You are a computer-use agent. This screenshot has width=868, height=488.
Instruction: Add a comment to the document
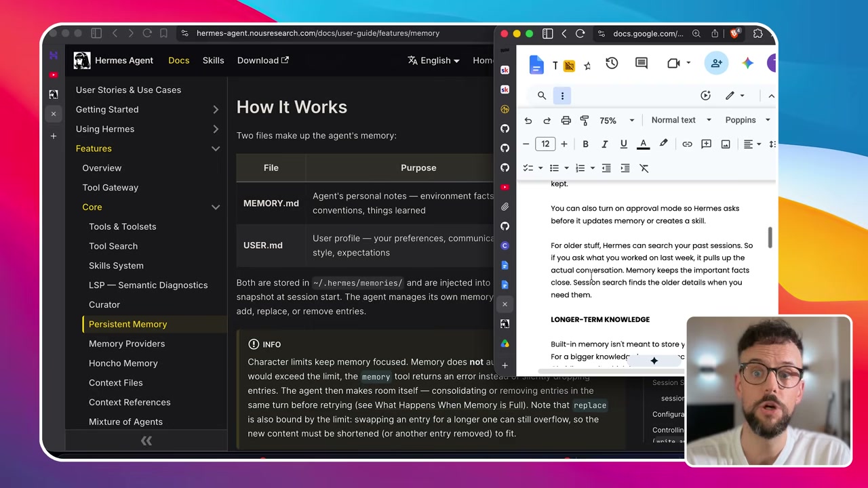point(706,144)
